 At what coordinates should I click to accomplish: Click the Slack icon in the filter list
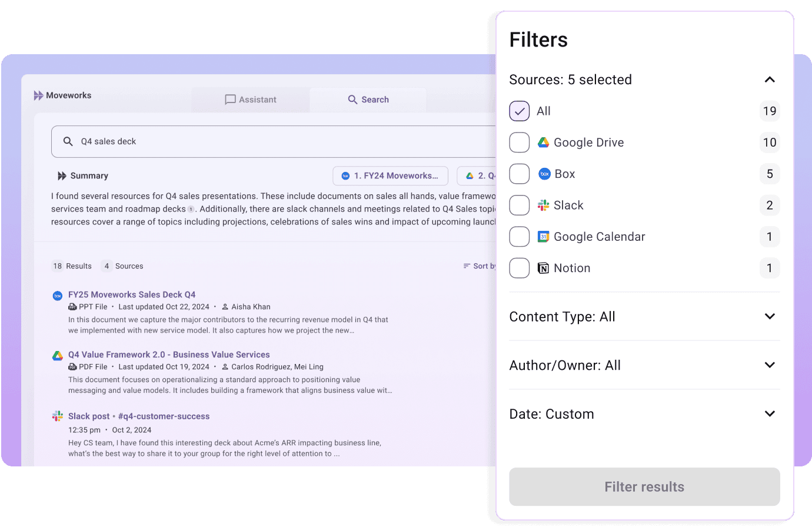pos(543,205)
